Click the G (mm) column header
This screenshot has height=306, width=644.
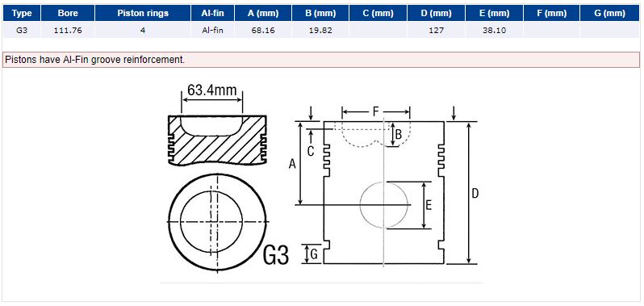609,13
